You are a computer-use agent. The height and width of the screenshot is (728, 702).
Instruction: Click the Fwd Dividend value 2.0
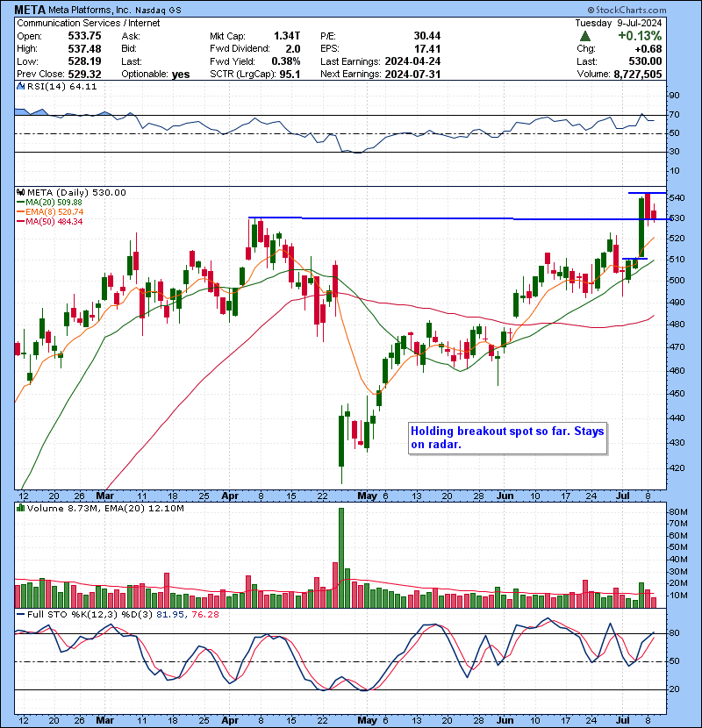tap(293, 48)
